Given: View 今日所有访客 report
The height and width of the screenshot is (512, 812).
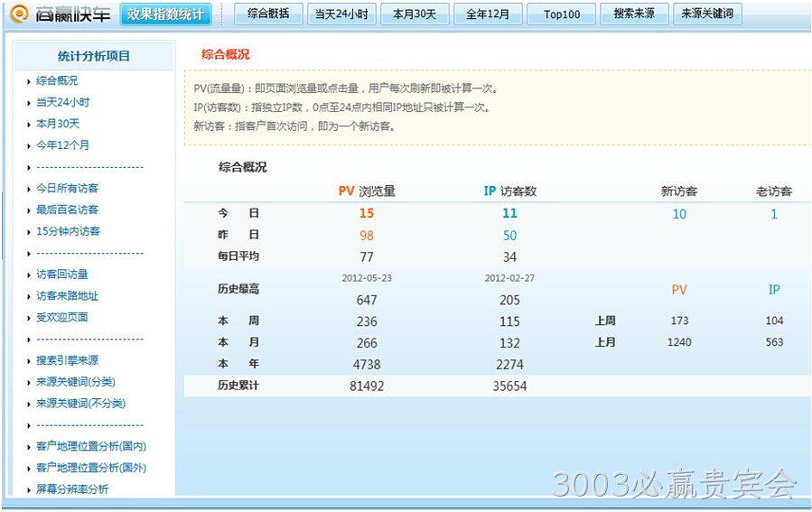Looking at the screenshot, I should coord(68,189).
